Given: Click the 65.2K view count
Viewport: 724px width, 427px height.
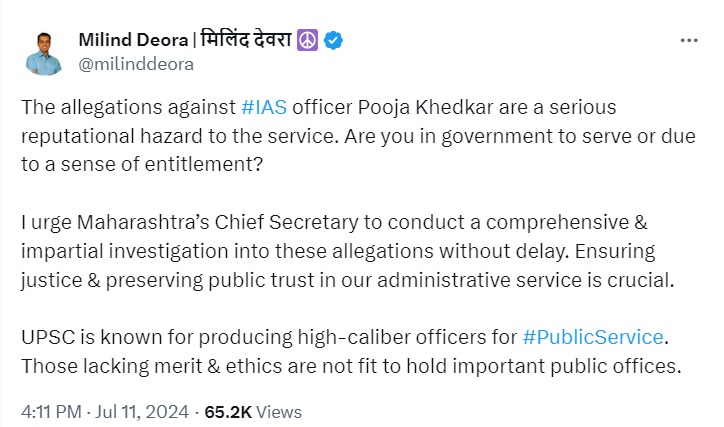Looking at the screenshot, I should [x=226, y=411].
